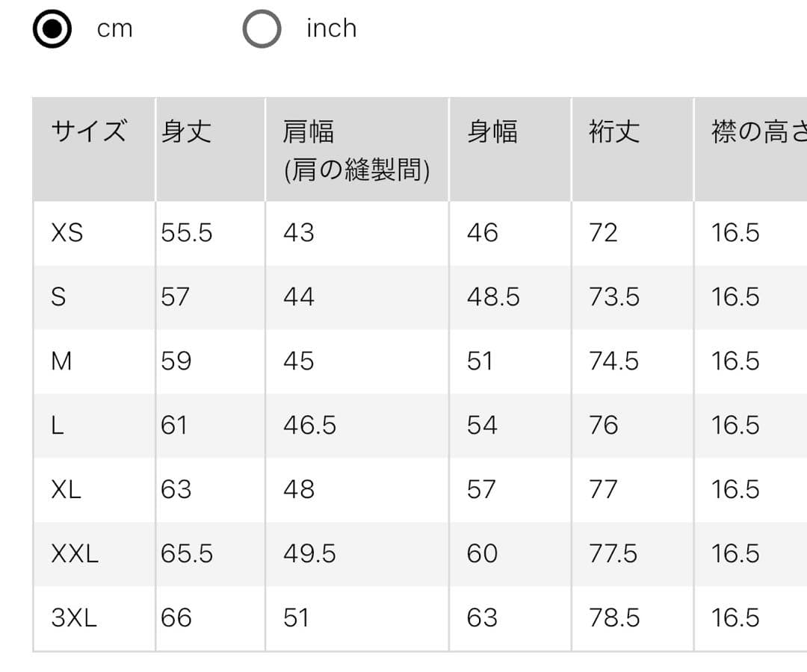
Task: Select the inch radio button
Action: pos(262,29)
